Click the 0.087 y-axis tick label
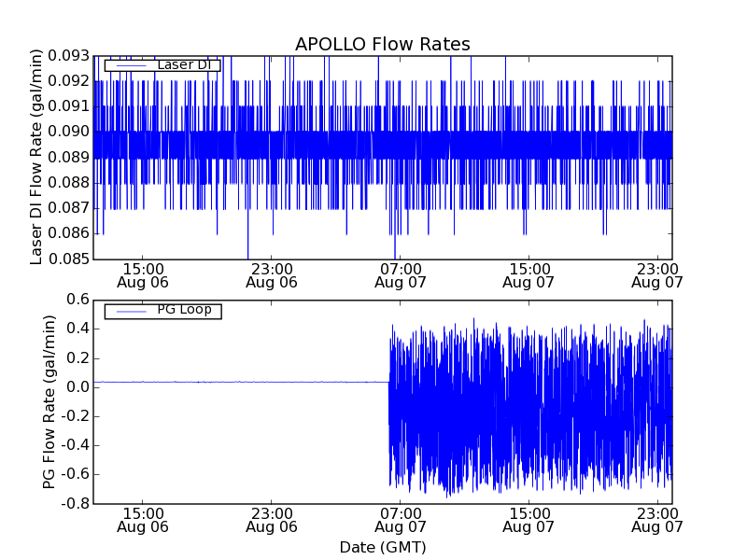This screenshot has height=560, width=747. pos(68,207)
